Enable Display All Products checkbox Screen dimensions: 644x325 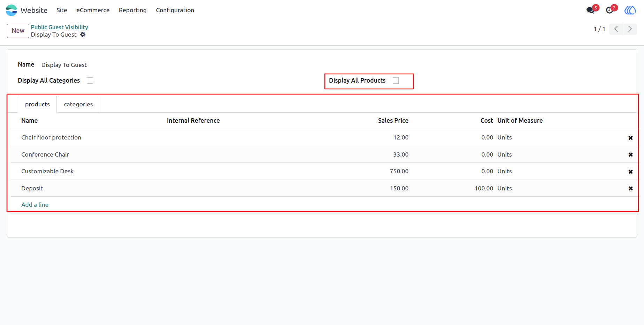(396, 81)
